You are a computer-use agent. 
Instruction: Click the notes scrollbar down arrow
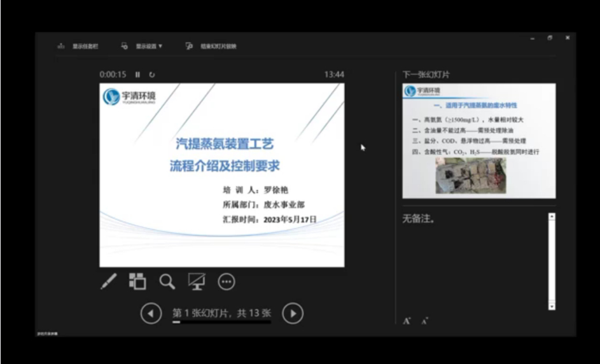coord(552,307)
